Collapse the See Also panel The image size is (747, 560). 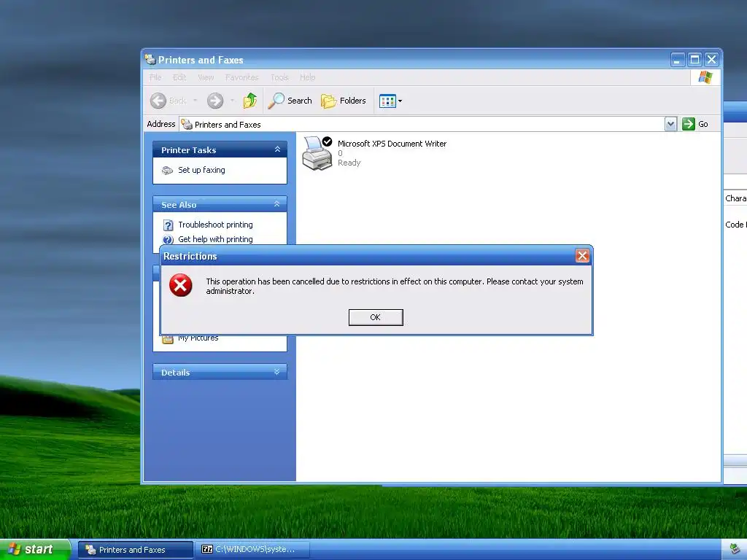(x=276, y=204)
